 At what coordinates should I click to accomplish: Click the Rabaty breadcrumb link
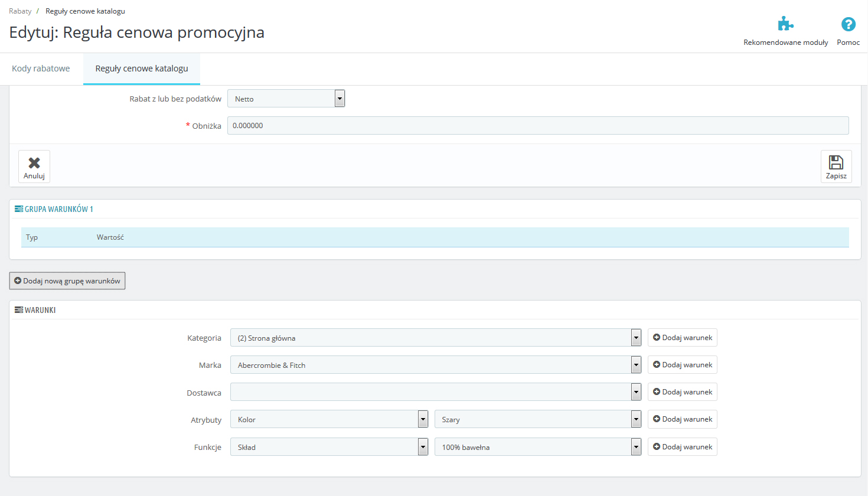pos(20,11)
